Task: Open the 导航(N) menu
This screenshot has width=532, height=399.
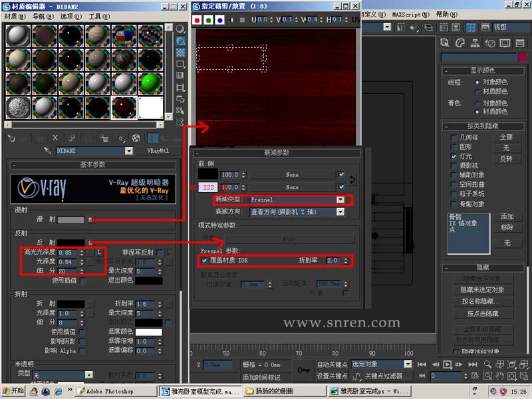Action: tap(43, 16)
